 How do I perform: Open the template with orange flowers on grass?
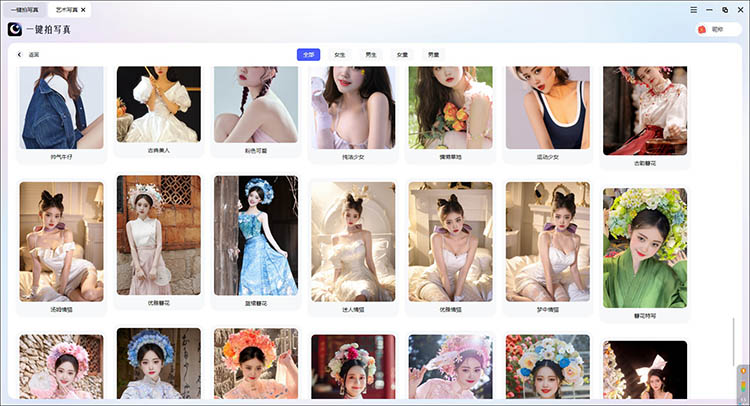[451, 108]
